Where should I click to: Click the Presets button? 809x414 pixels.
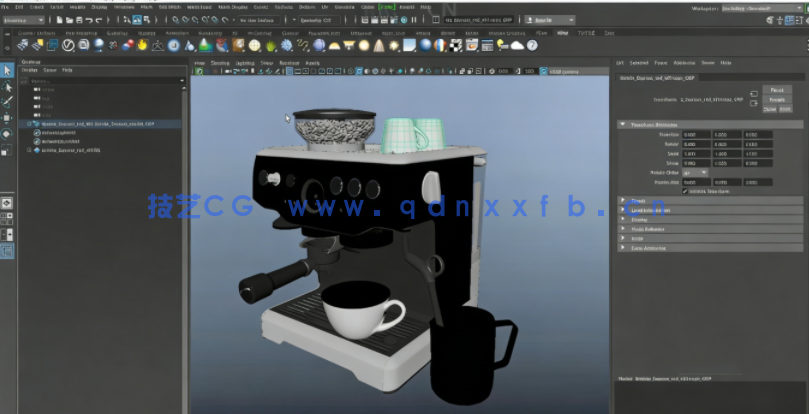click(776, 100)
